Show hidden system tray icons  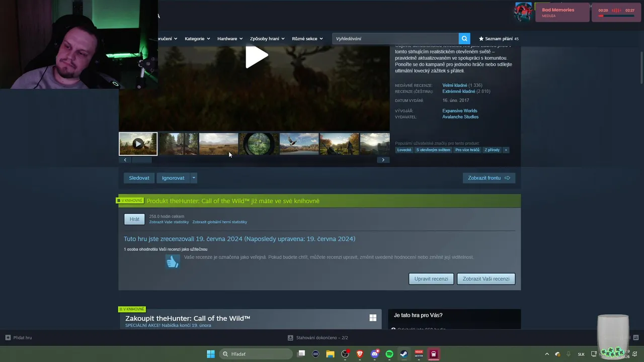547,354
